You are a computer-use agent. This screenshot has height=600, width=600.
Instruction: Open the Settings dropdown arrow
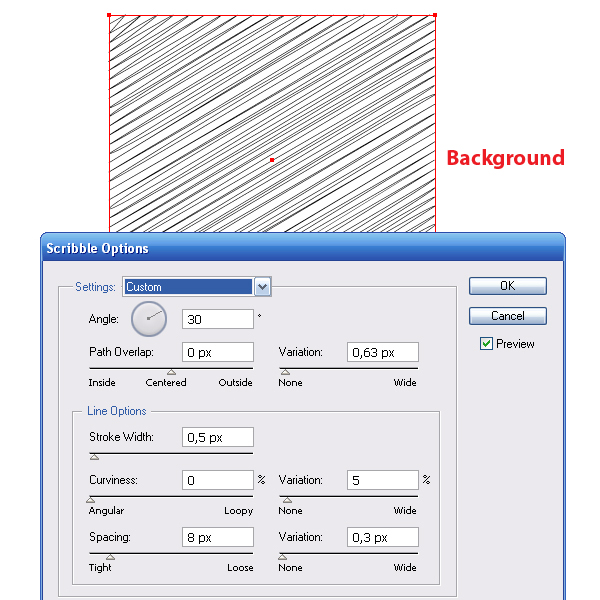262,287
